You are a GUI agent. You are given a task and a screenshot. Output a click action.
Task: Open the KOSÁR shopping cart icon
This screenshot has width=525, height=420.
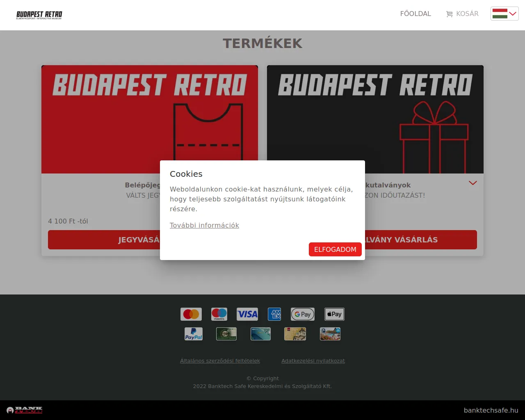462,14
